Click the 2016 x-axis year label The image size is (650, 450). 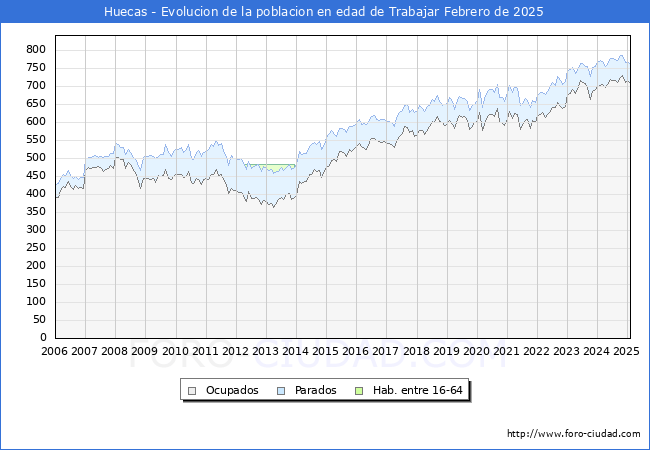click(x=355, y=351)
